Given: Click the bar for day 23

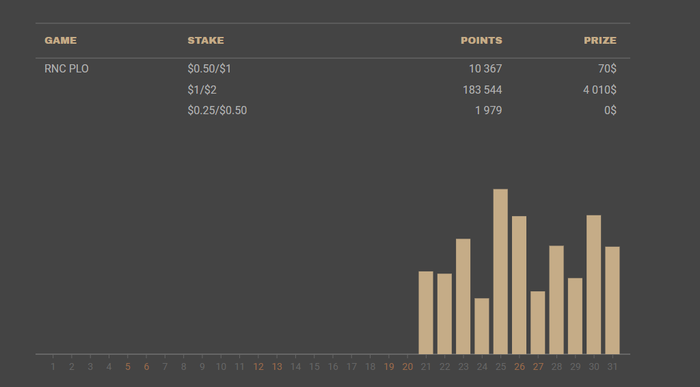Looking at the screenshot, I should (463, 296).
